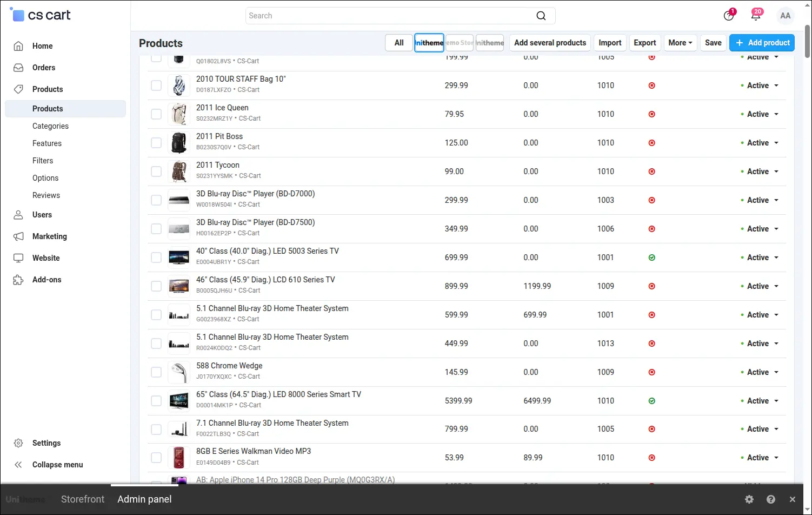
Task: Open Options in the sidebar
Action: coord(45,178)
